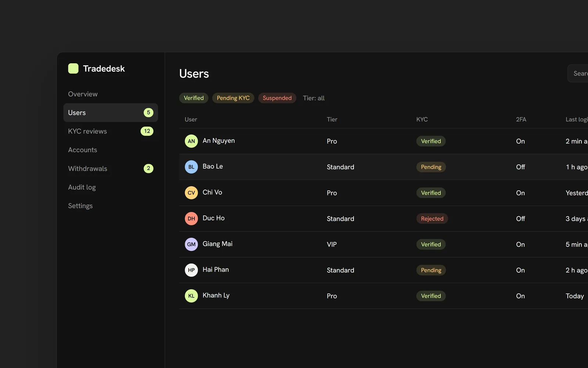588x368 pixels.
Task: Toggle the Verified filter chip
Action: 194,98
